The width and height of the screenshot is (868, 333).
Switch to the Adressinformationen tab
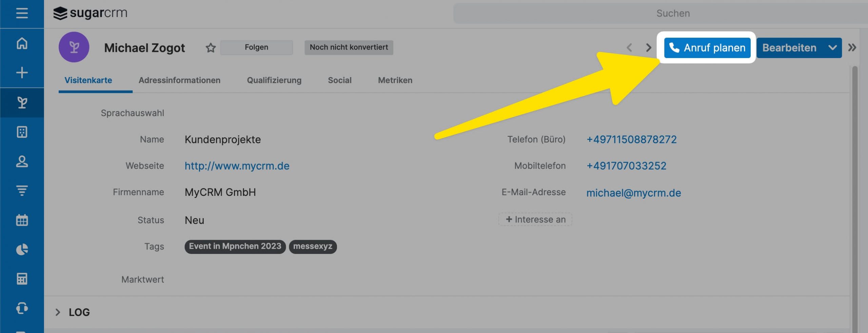pyautogui.click(x=179, y=80)
